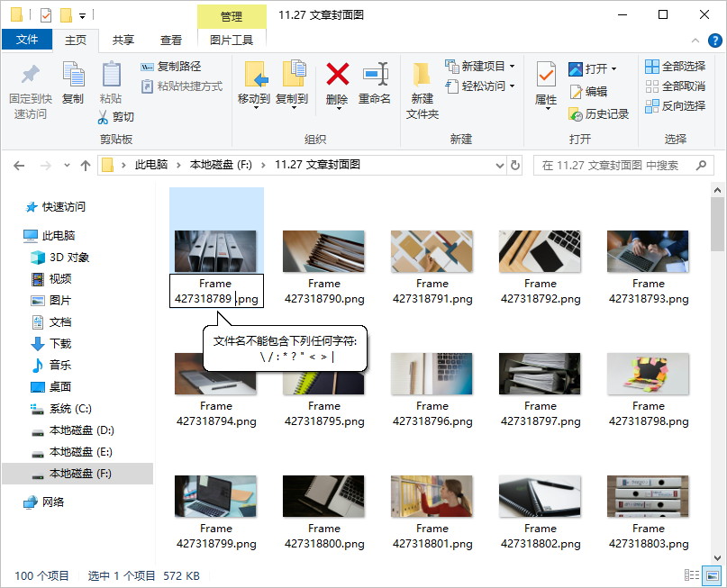Click the vertical scrollbar down arrow

(717, 558)
